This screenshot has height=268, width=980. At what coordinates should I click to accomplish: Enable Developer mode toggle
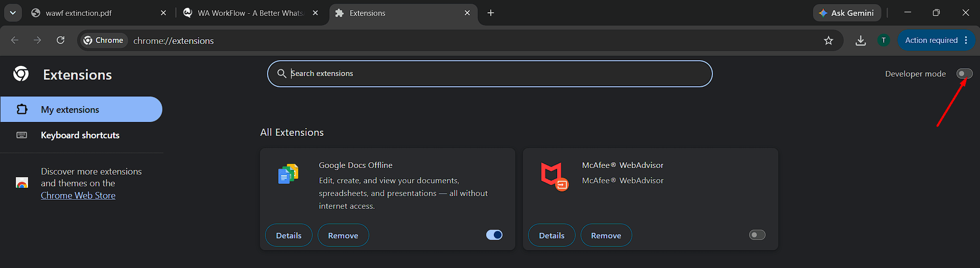[964, 74]
